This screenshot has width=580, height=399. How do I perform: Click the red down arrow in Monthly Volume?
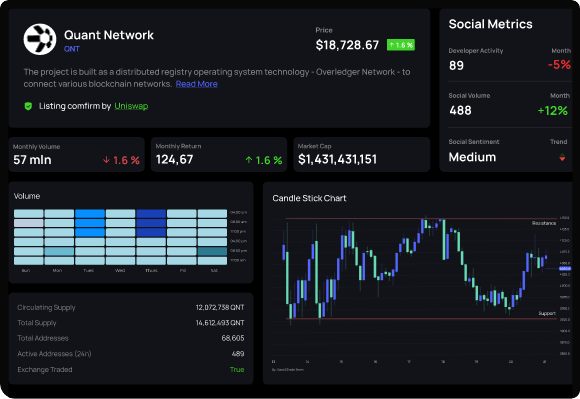(x=107, y=160)
